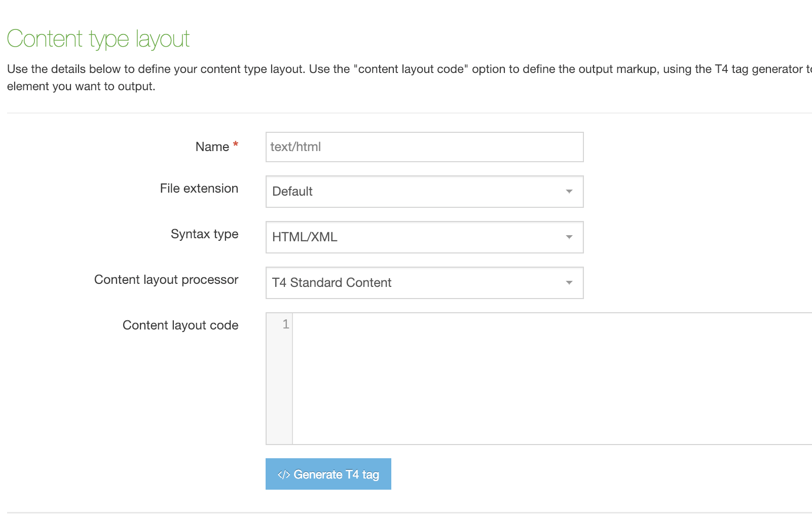Screen dimensions: 812x514
Task: Click the Content layout code label
Action: pyautogui.click(x=180, y=325)
